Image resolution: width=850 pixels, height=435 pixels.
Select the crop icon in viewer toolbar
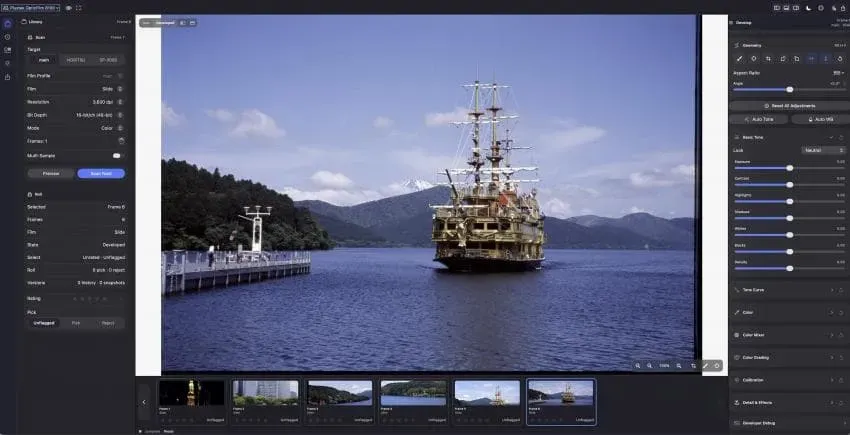[x=693, y=366]
